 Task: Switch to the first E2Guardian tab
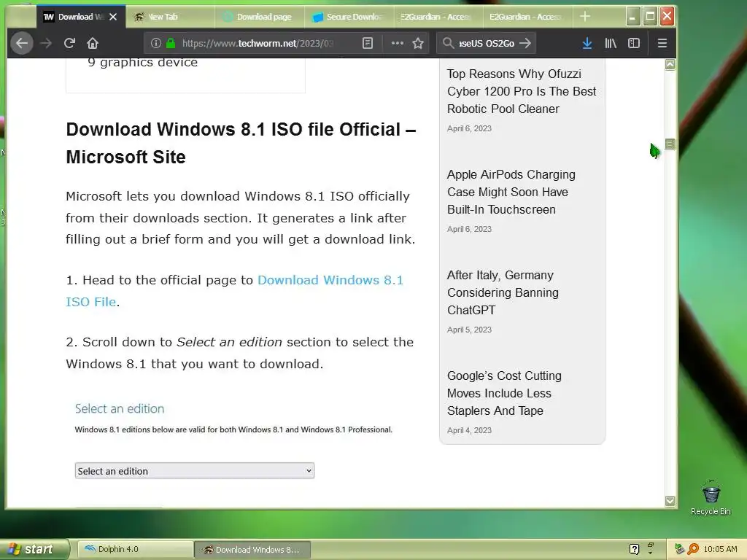[438, 17]
